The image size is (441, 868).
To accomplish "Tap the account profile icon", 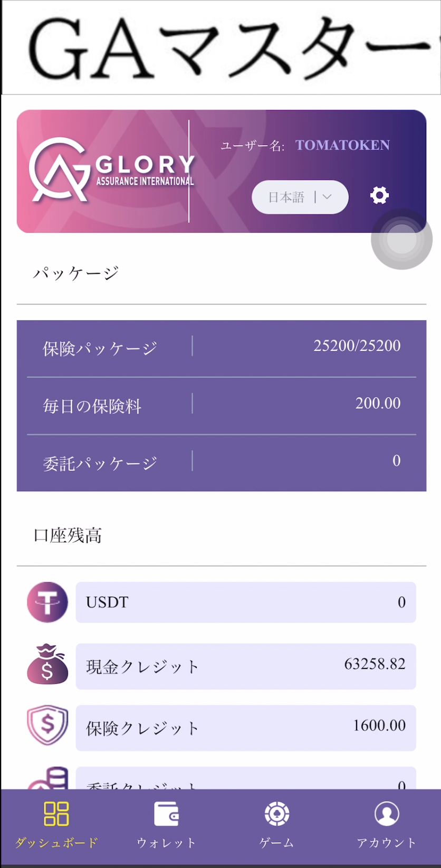I will pyautogui.click(x=387, y=814).
